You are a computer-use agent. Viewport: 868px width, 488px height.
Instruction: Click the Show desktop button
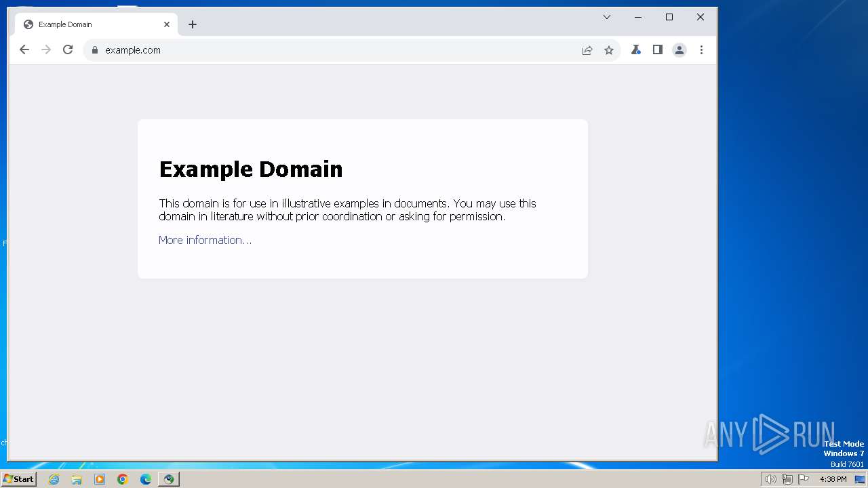click(860, 479)
